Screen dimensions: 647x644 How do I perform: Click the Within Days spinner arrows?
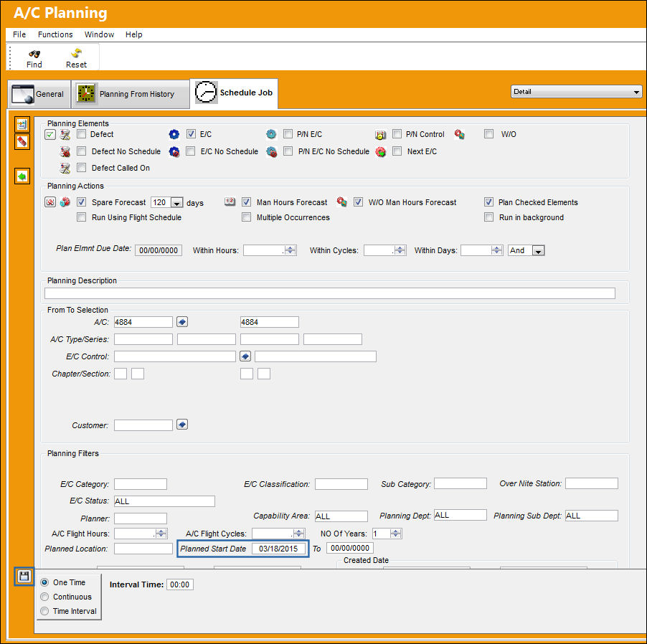click(496, 250)
